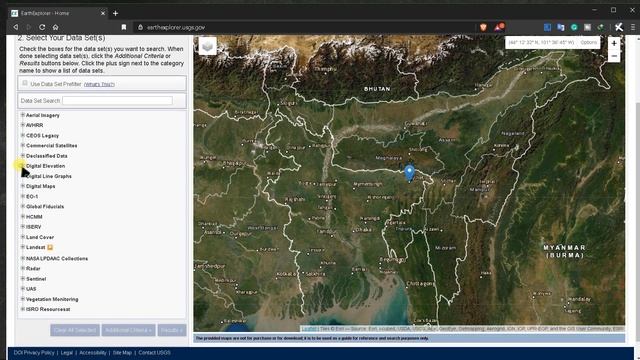This screenshot has height=360, width=640.
Task: Expand the UAS category
Action: [23, 289]
